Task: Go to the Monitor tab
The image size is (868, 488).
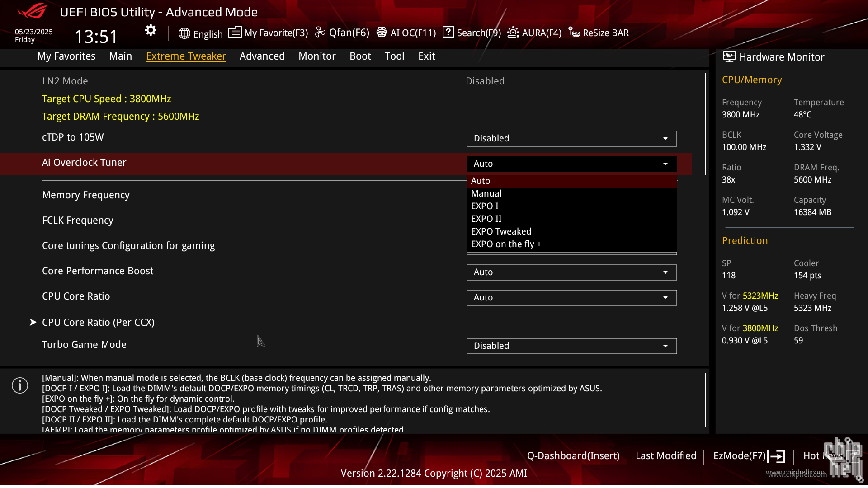Action: pyautogui.click(x=317, y=56)
